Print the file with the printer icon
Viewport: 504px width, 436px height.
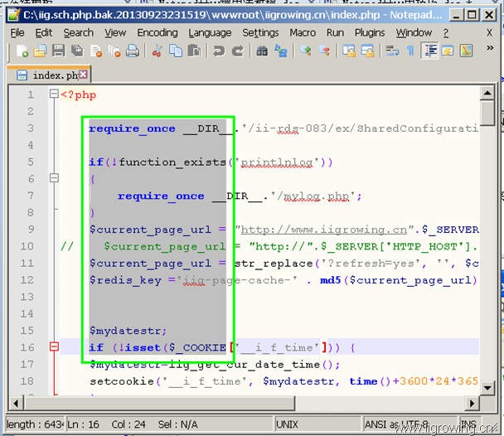(133, 51)
